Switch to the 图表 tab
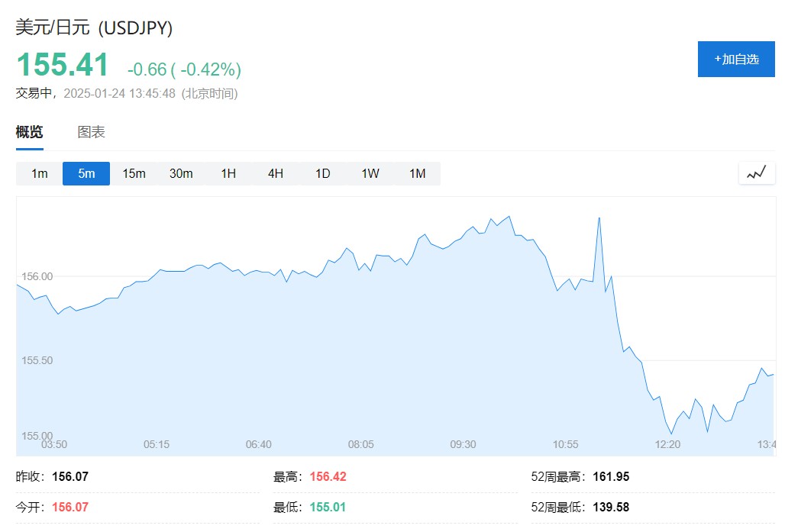 (x=91, y=132)
